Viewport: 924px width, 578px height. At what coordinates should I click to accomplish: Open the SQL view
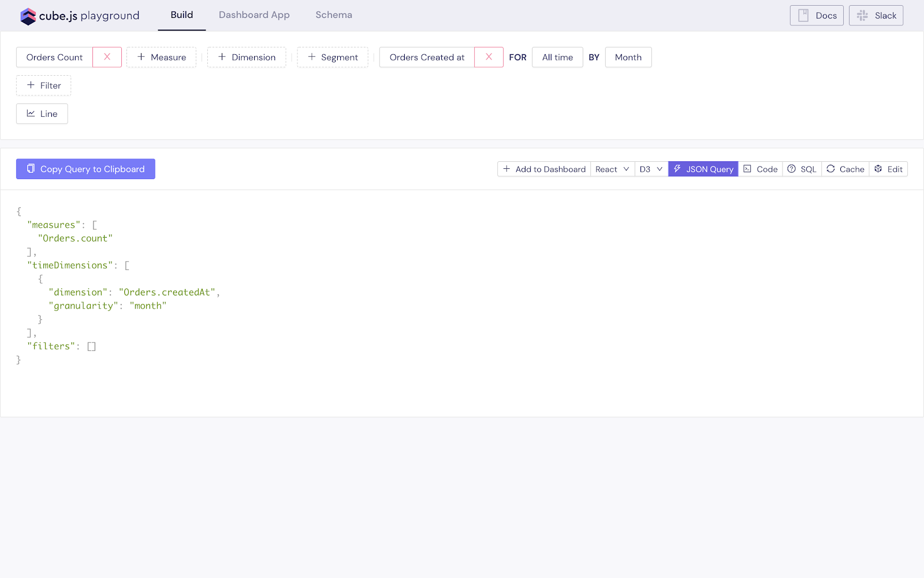(x=802, y=169)
